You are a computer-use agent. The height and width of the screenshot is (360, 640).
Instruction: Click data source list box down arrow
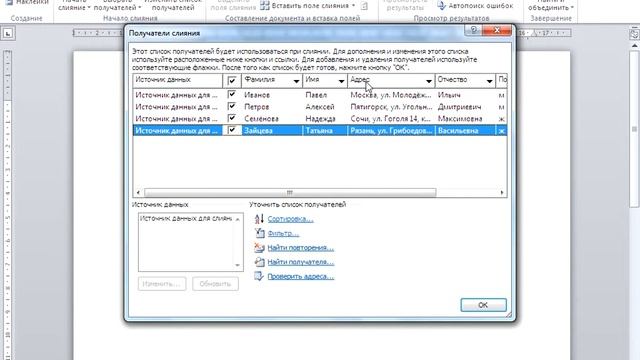click(x=238, y=265)
